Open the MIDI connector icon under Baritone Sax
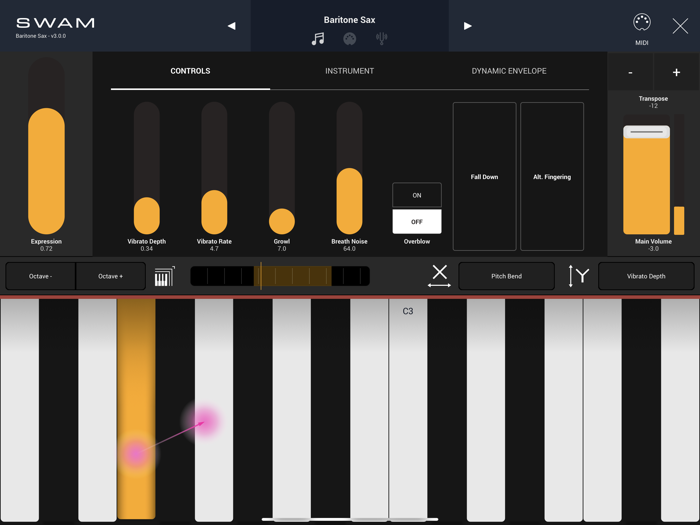 350,39
